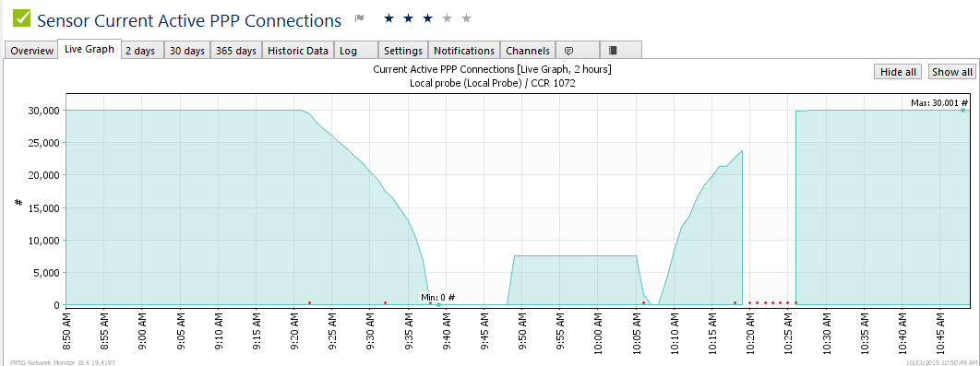Click the red downtime marker near 9:22 AM
Image resolution: width=980 pixels, height=366 pixels.
pyautogui.click(x=309, y=303)
